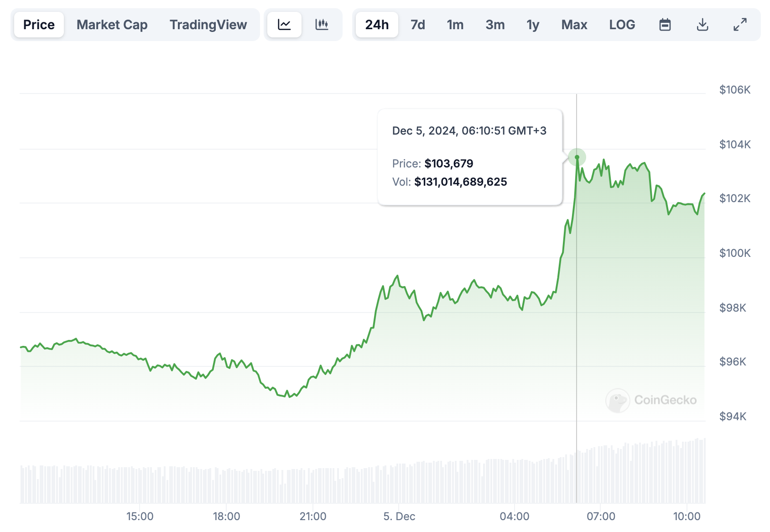Expand chart to fullscreen
Image resolution: width=770 pixels, height=532 pixels.
(x=740, y=25)
